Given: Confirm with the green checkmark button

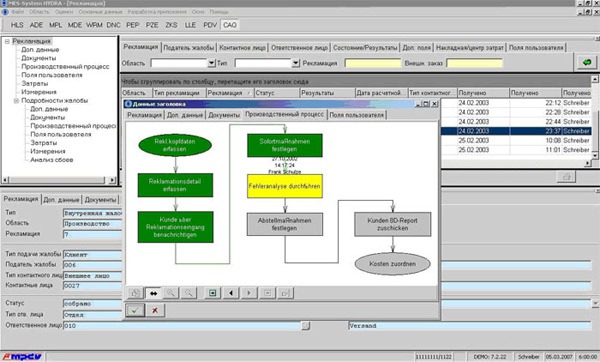Looking at the screenshot, I should point(135,310).
